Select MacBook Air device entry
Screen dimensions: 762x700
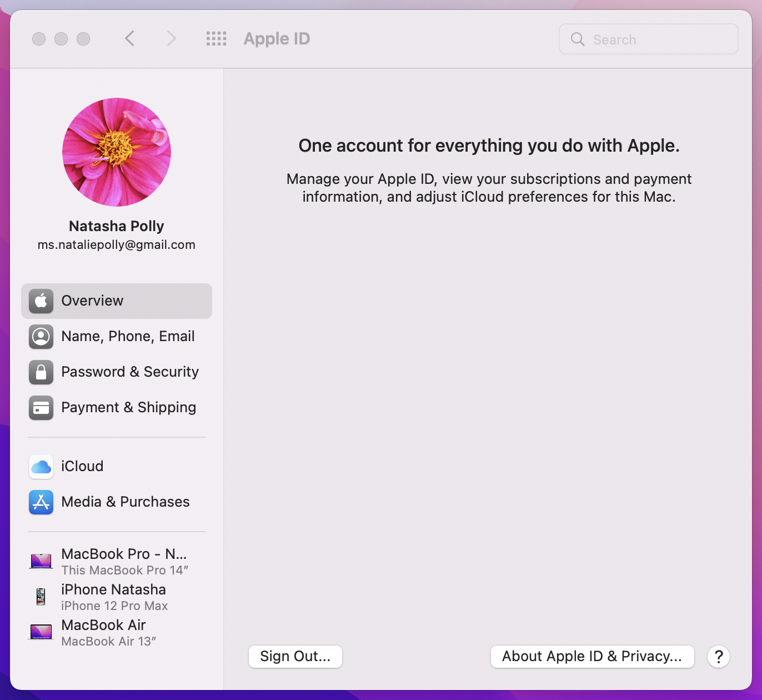(x=117, y=632)
